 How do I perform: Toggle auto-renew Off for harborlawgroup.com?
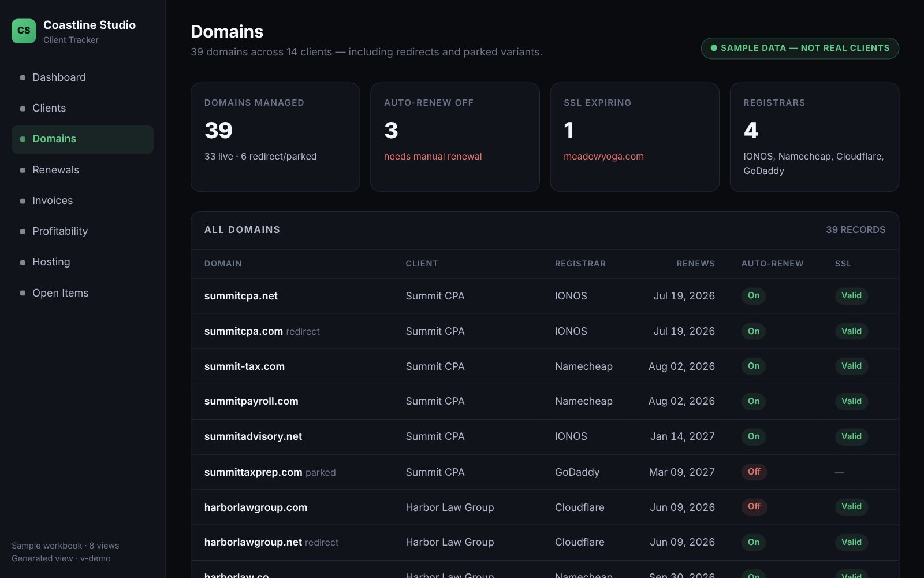(754, 506)
